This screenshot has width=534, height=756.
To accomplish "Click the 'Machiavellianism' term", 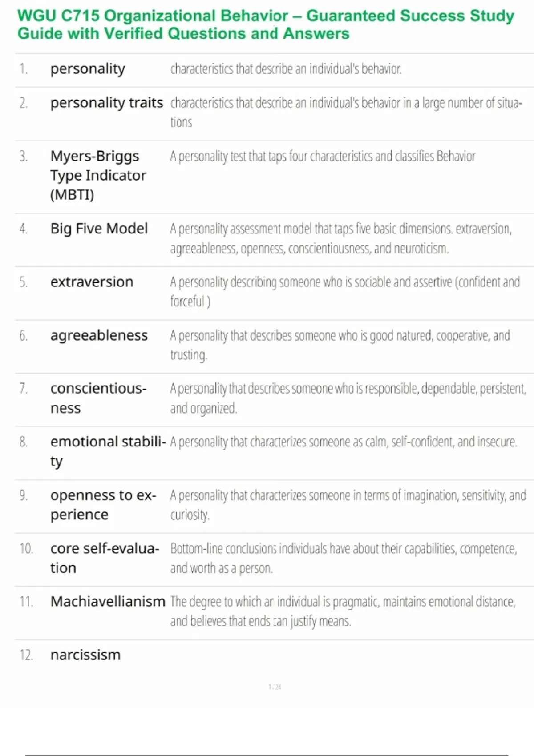I will [x=108, y=602].
